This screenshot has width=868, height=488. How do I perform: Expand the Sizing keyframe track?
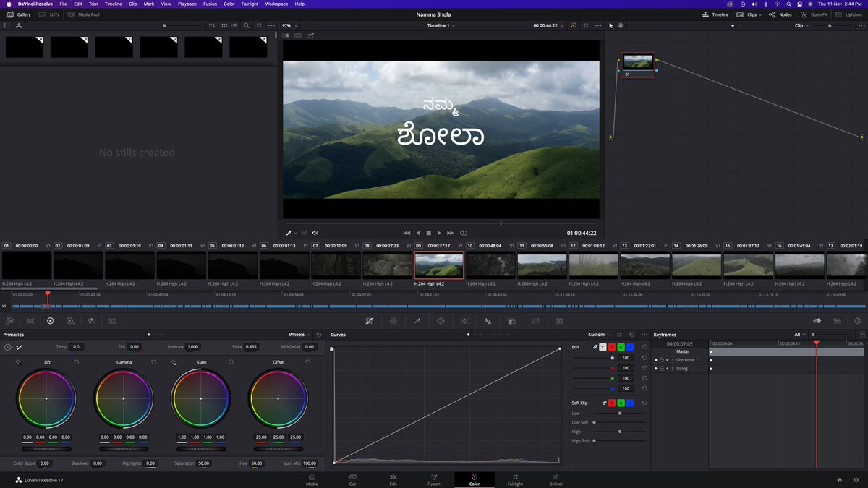[673, 369]
